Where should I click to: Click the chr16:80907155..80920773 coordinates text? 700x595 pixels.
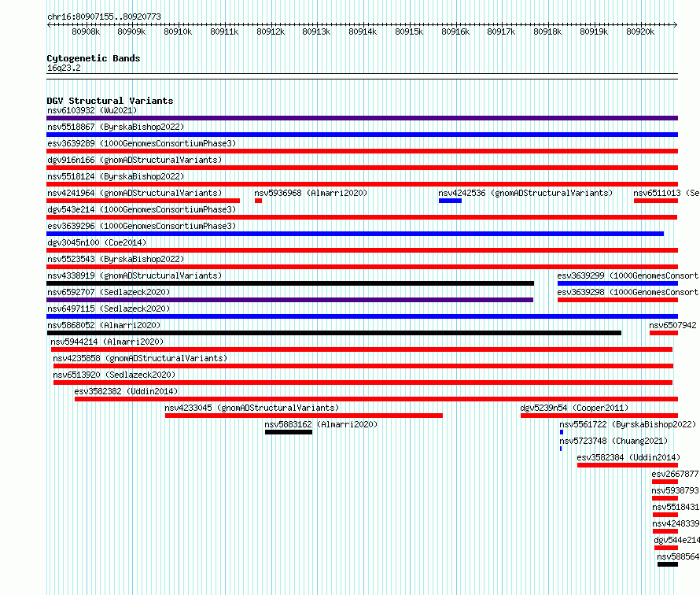pos(104,17)
